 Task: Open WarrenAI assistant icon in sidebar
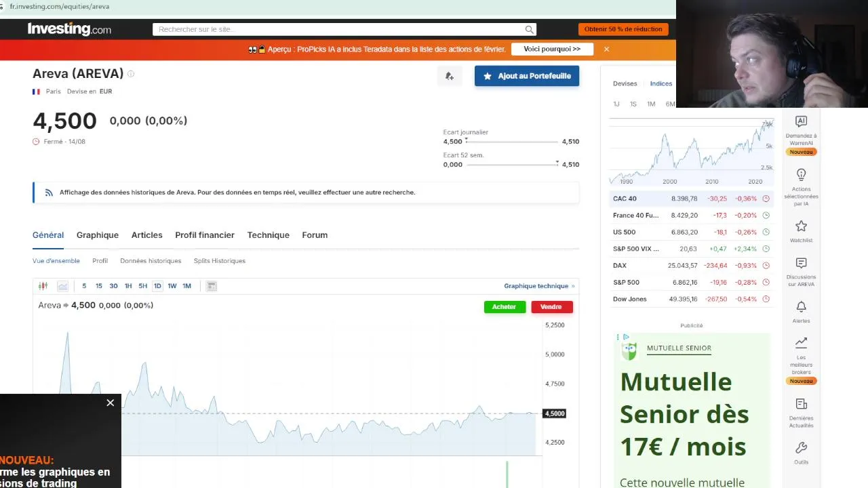click(801, 121)
